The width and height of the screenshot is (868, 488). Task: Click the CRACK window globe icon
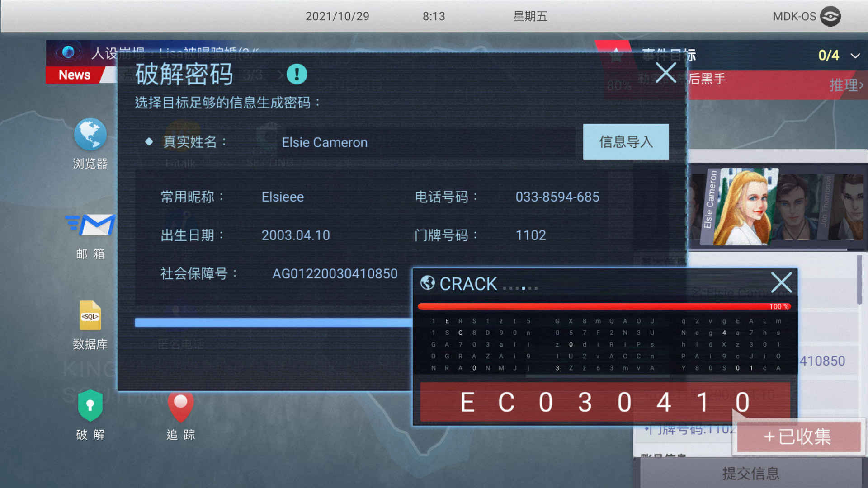tap(428, 284)
